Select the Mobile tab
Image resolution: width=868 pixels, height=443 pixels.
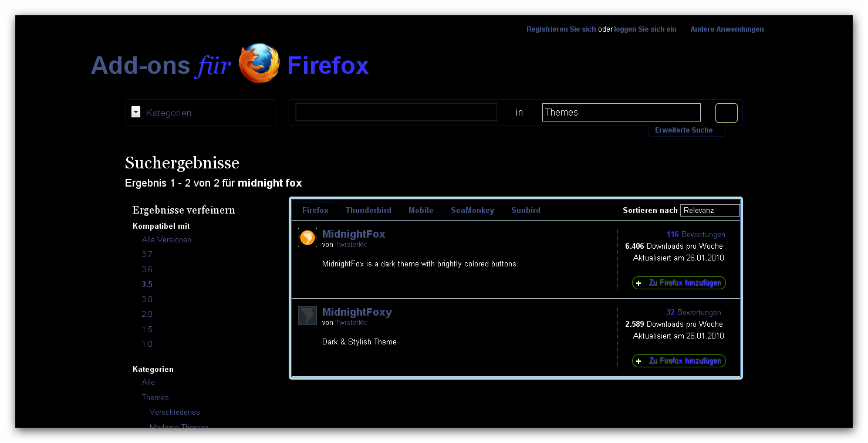tap(421, 210)
